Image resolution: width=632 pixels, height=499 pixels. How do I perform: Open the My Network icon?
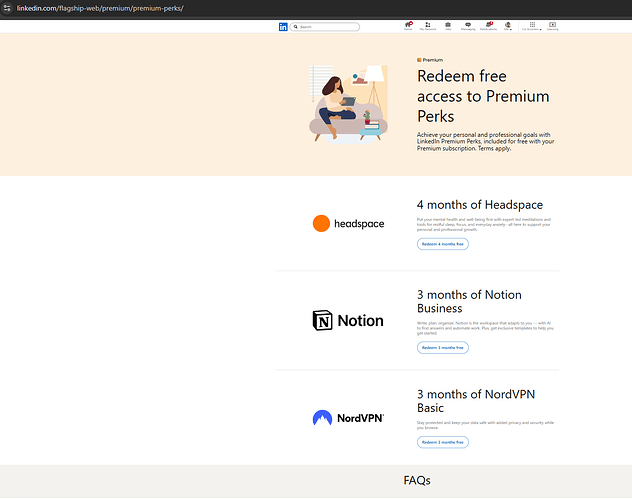(428, 26)
